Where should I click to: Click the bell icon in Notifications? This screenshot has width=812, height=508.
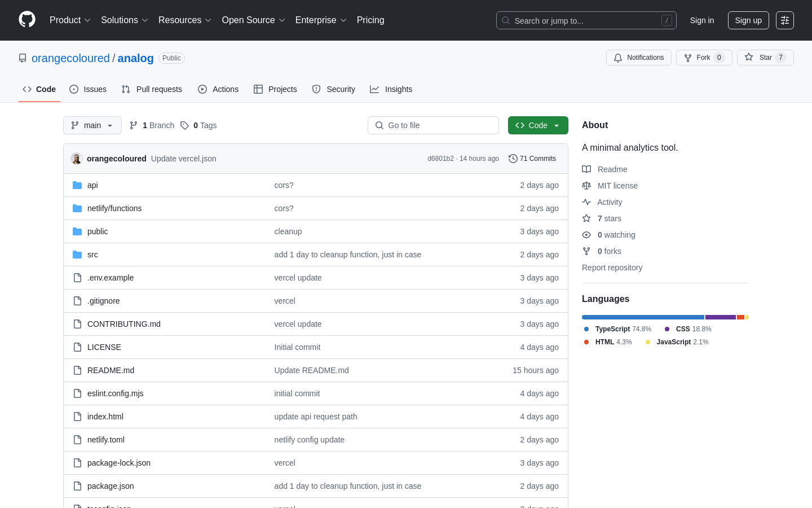[618, 58]
